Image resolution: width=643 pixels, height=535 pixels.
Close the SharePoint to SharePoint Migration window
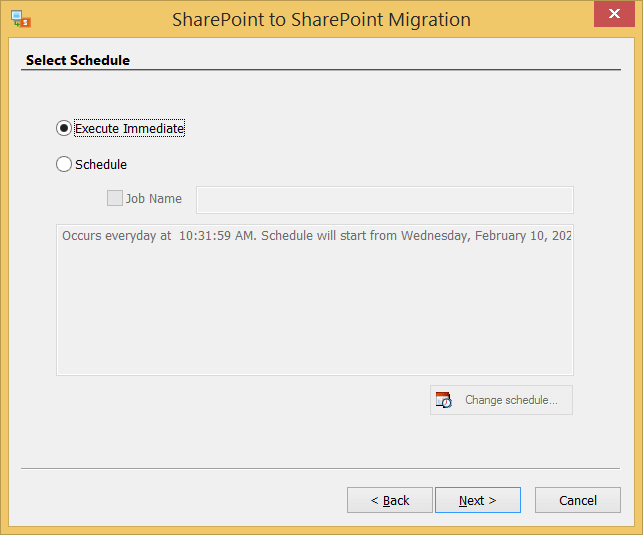point(614,14)
